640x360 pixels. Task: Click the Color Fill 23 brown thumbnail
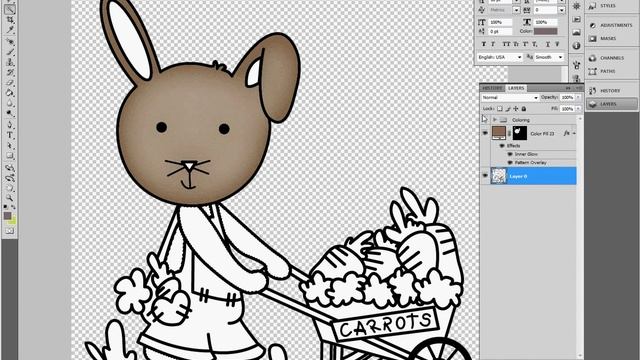[x=498, y=133]
